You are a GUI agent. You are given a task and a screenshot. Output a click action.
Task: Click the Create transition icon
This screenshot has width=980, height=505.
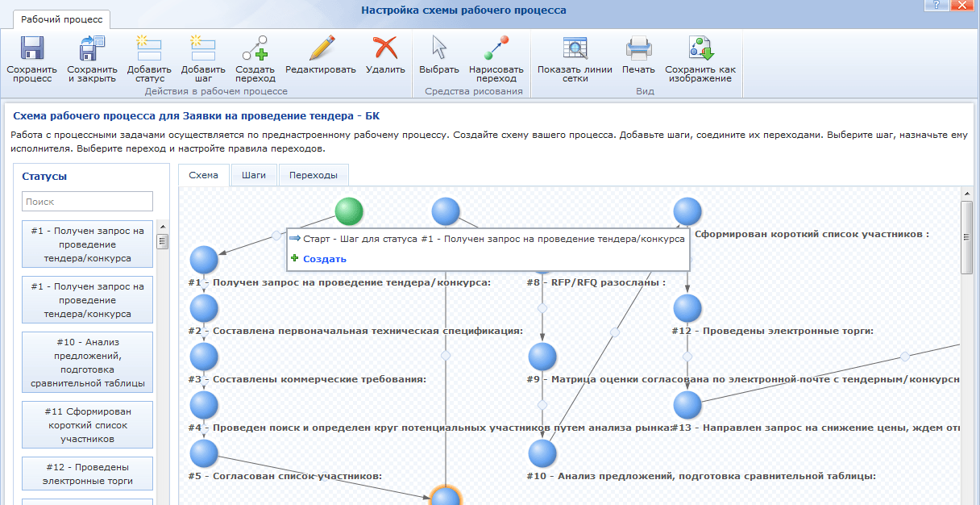[x=255, y=50]
